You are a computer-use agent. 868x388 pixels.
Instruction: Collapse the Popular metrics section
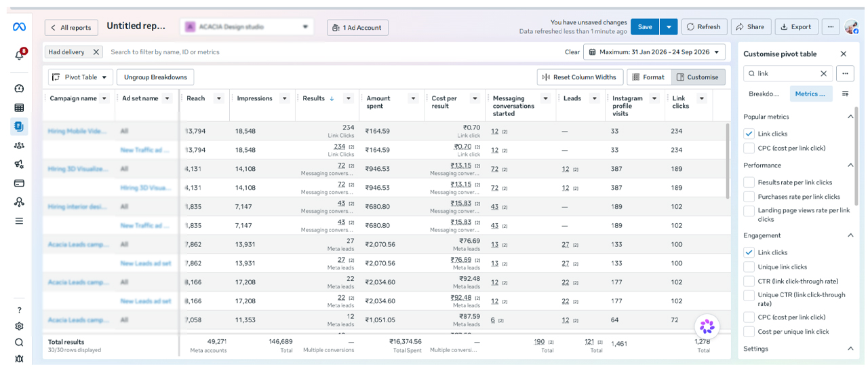click(850, 117)
